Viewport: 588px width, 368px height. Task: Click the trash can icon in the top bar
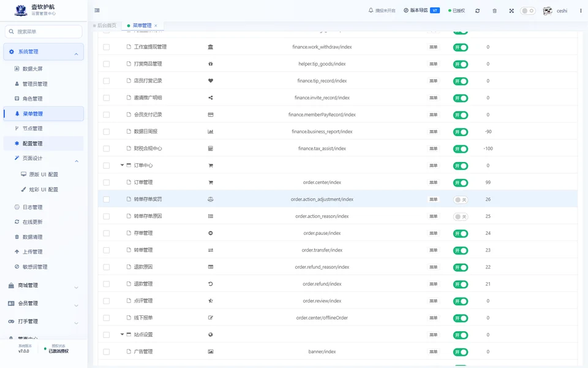click(x=495, y=11)
